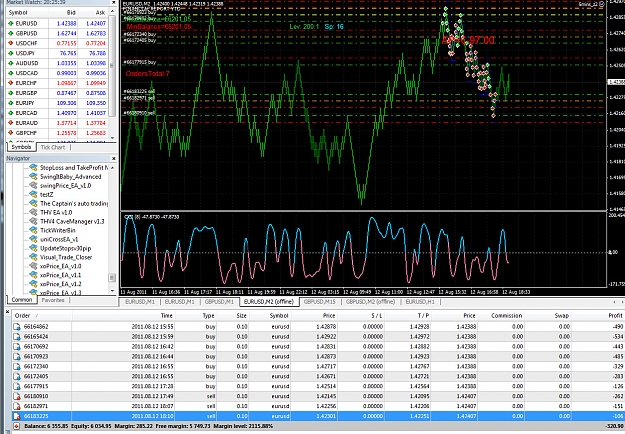Click the arrow icon beside EURJPY

pyautogui.click(x=11, y=103)
